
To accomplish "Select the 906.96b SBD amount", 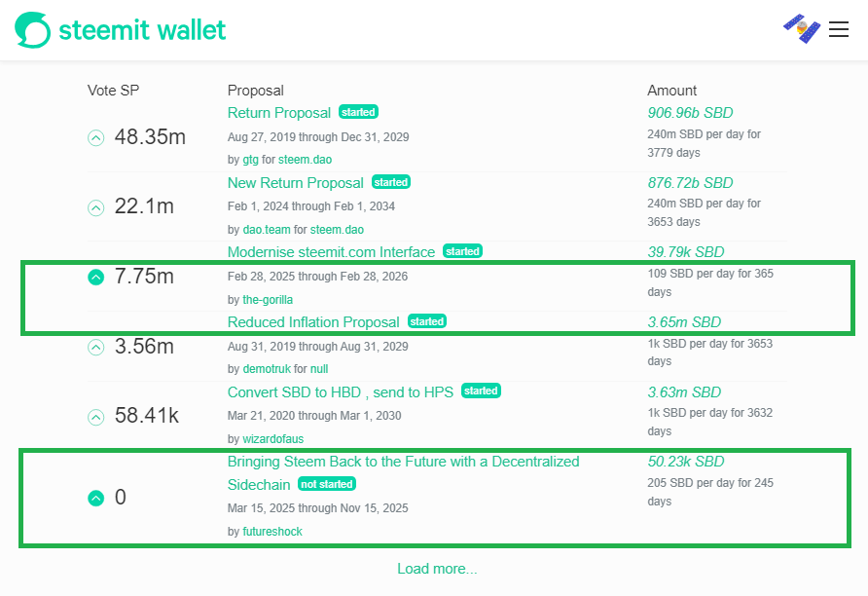I will [690, 113].
